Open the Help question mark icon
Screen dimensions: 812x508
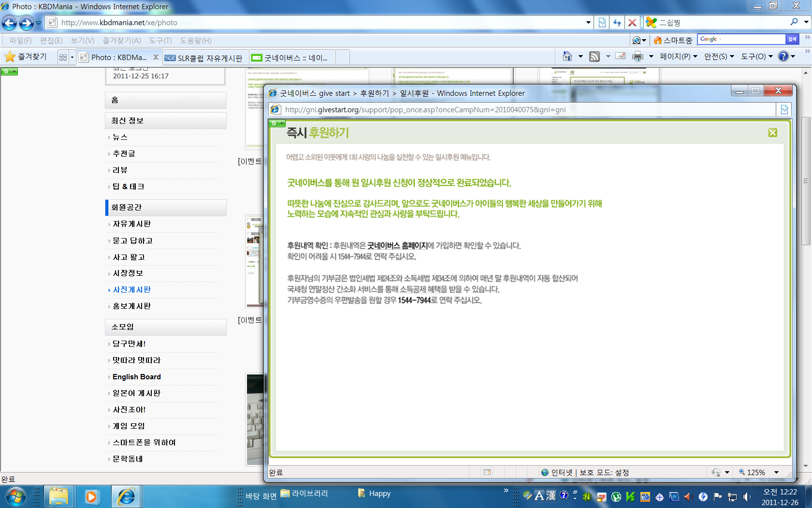click(x=783, y=57)
